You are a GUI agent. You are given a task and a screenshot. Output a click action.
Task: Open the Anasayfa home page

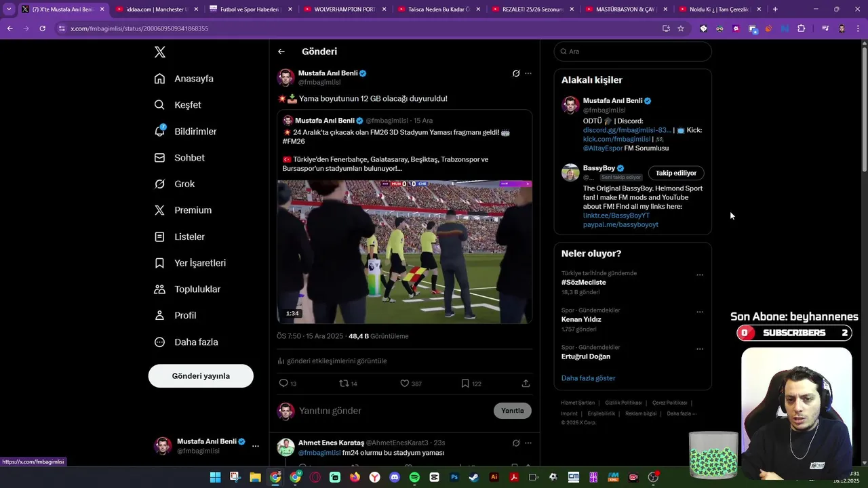[x=184, y=79]
